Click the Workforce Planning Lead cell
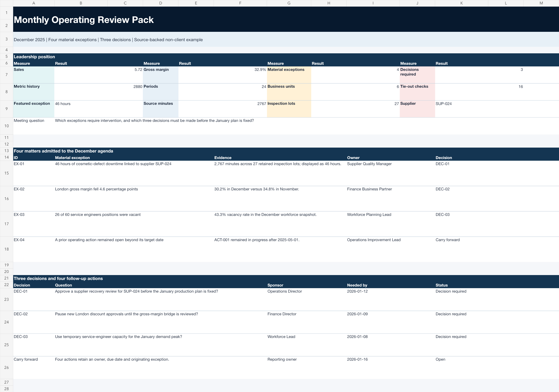Viewport: 559px width, 392px height. [391, 224]
